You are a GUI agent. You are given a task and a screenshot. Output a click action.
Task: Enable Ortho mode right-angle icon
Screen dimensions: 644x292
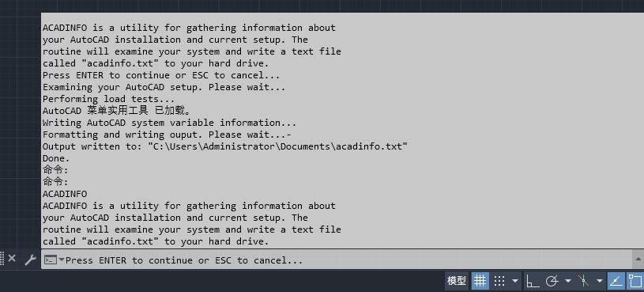(x=533, y=281)
